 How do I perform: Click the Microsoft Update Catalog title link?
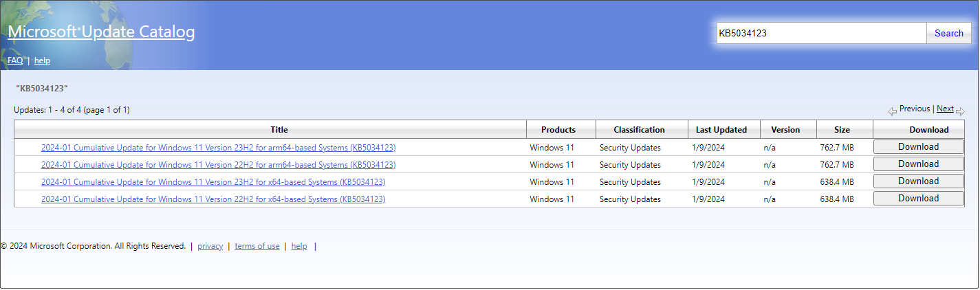point(101,32)
